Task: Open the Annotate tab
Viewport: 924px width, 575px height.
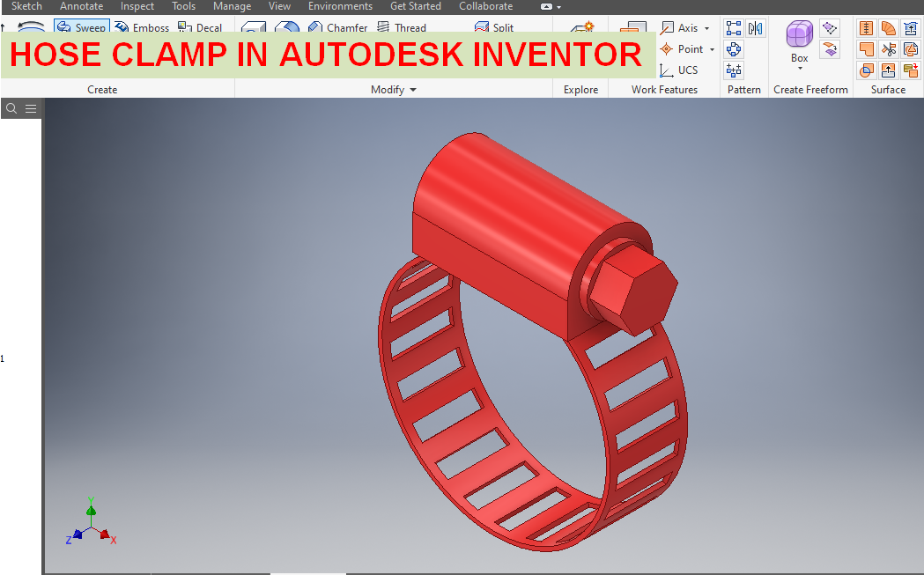Action: 81,6
